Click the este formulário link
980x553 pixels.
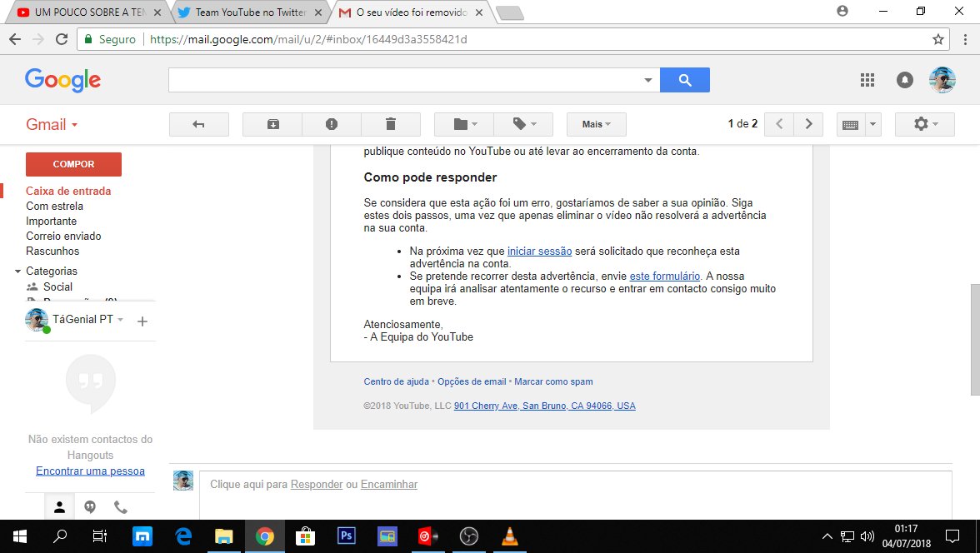(x=664, y=276)
